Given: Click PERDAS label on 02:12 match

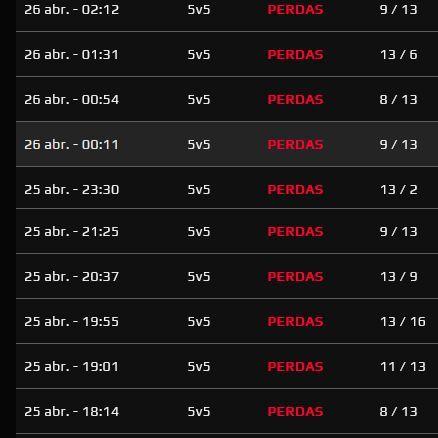Looking at the screenshot, I should coord(295,9).
